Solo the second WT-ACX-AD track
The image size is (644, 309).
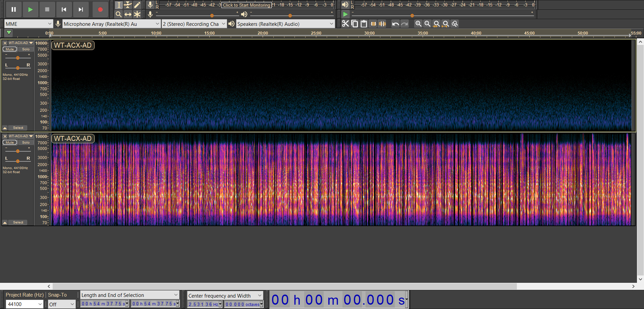tap(26, 143)
